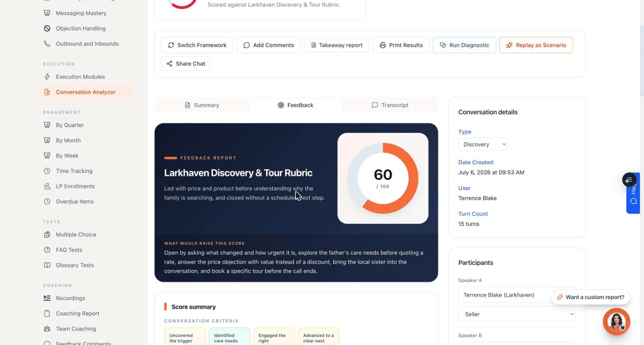Click the Takeaway report button
This screenshot has height=345, width=644.
(337, 45)
